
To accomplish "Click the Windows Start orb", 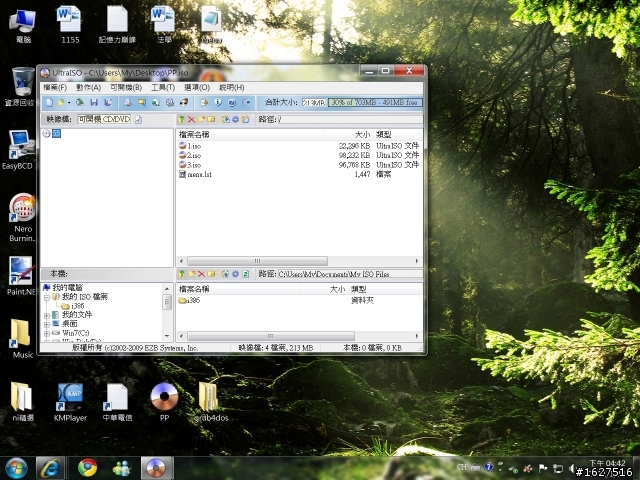I will tap(16, 468).
